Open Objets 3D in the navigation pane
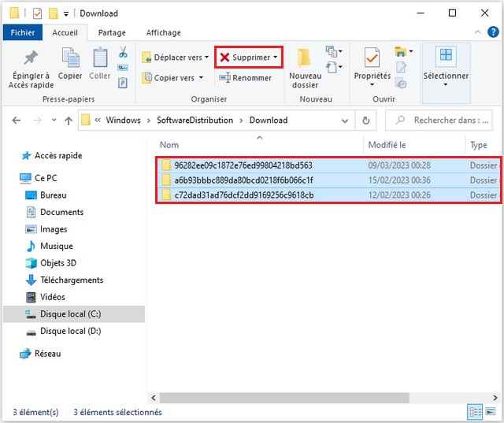This screenshot has width=504, height=423. coord(50,263)
